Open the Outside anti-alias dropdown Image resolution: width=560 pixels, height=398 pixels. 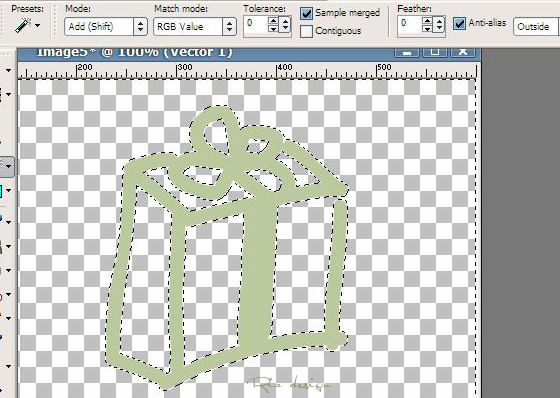[x=536, y=26]
